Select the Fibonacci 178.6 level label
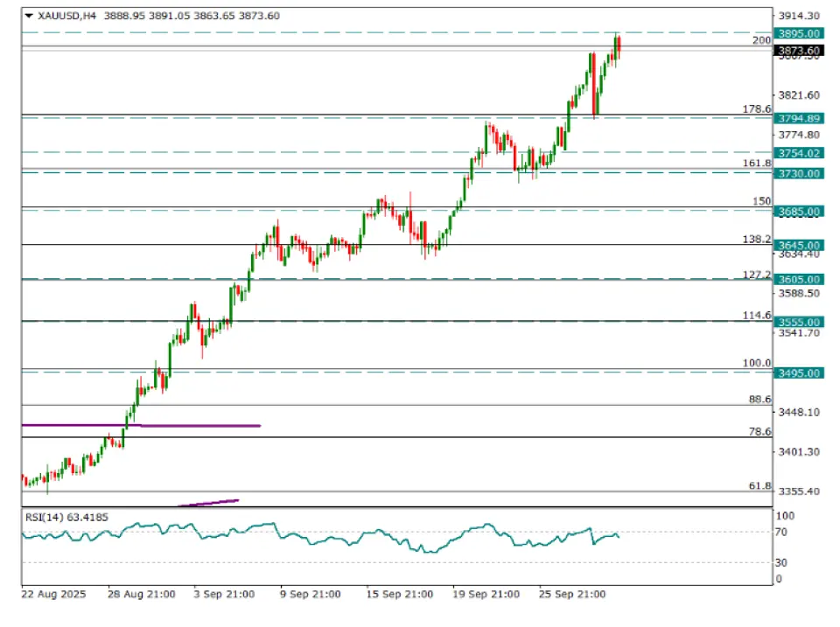 click(756, 109)
